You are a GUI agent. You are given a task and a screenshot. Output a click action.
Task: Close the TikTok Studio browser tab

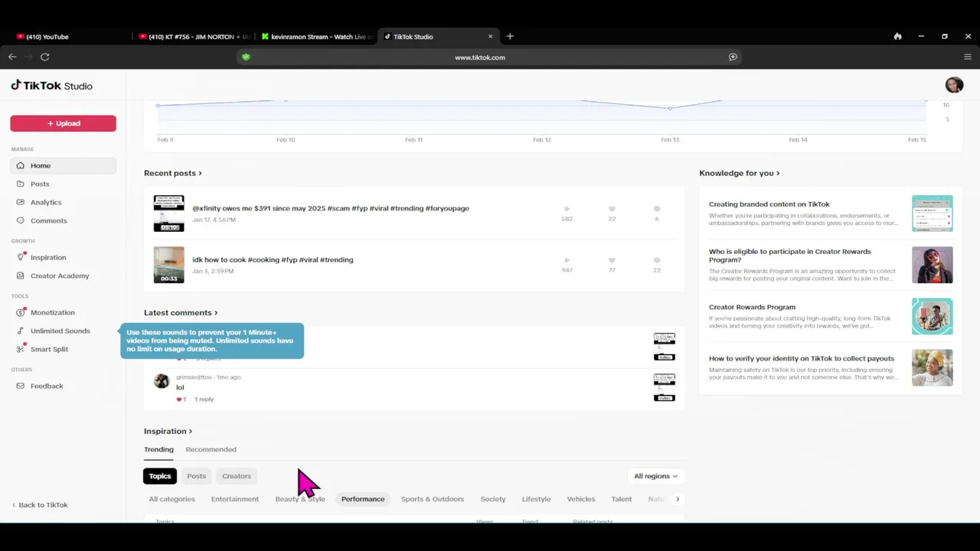point(490,36)
